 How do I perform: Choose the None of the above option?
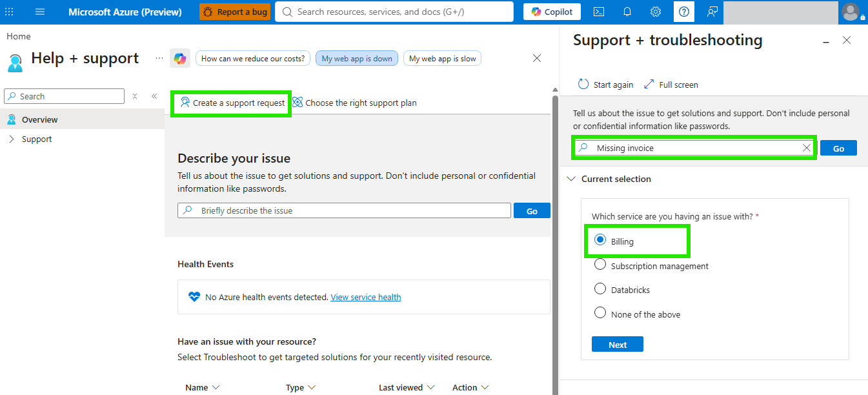tap(600, 313)
